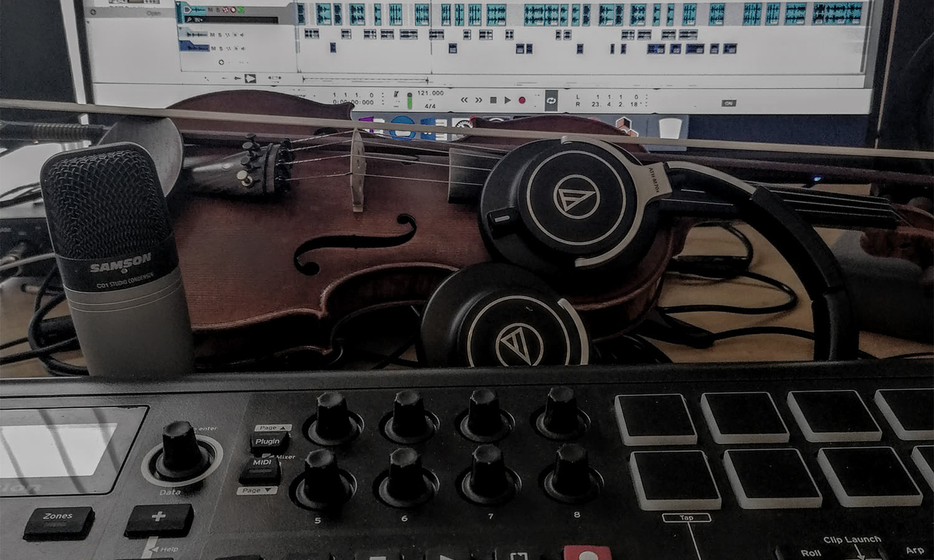
Task: Click the Rewind transport button
Action: pyautogui.click(x=464, y=100)
